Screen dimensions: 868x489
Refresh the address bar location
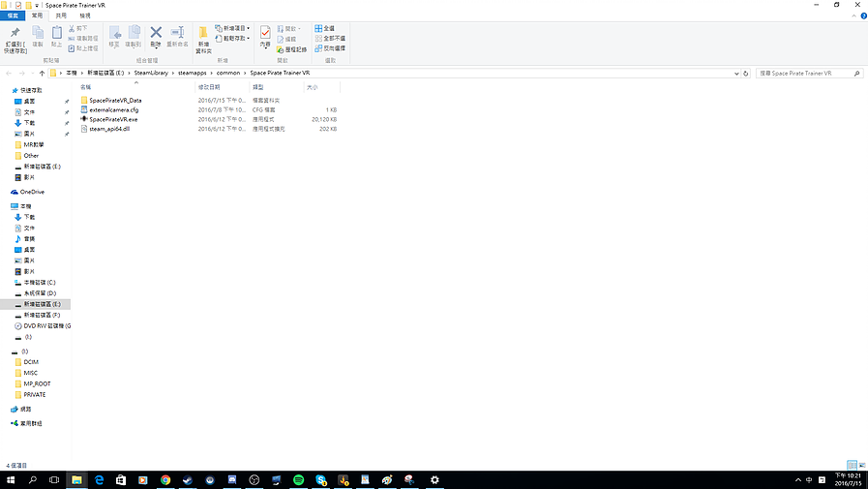coord(746,73)
